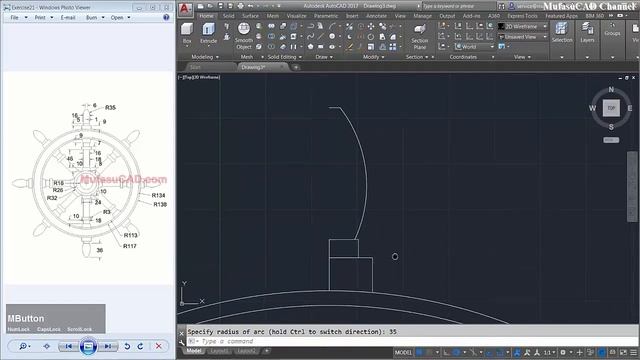Open the Selection panel button
The height and width of the screenshot is (360, 640).
tap(562, 33)
